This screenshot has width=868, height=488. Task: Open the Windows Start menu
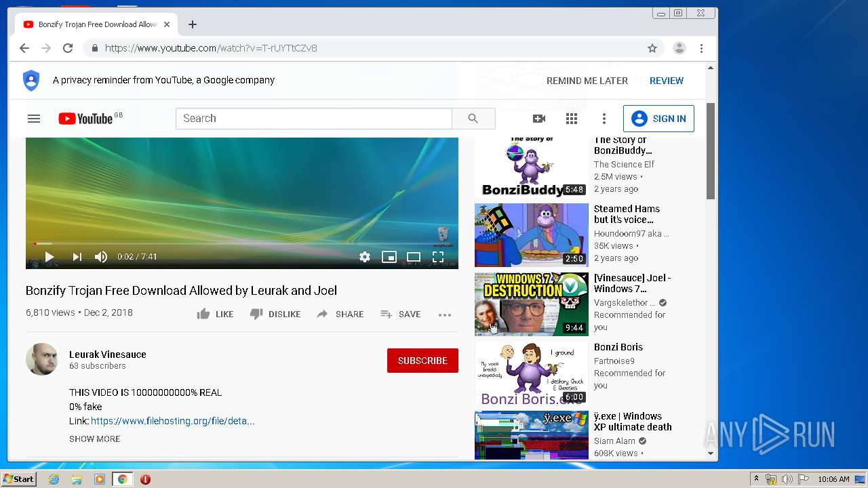[19, 479]
